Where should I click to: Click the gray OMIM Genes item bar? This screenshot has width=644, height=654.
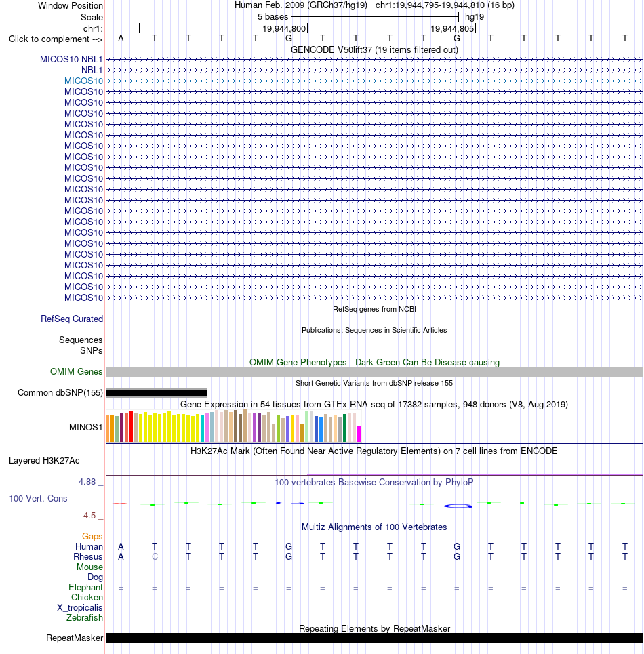coord(374,371)
